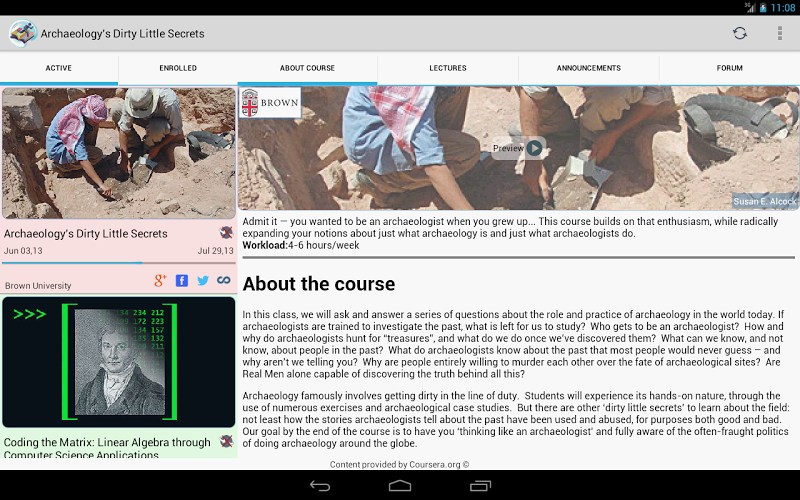
Task: Tap the battery icon in the status bar
Action: [763, 8]
